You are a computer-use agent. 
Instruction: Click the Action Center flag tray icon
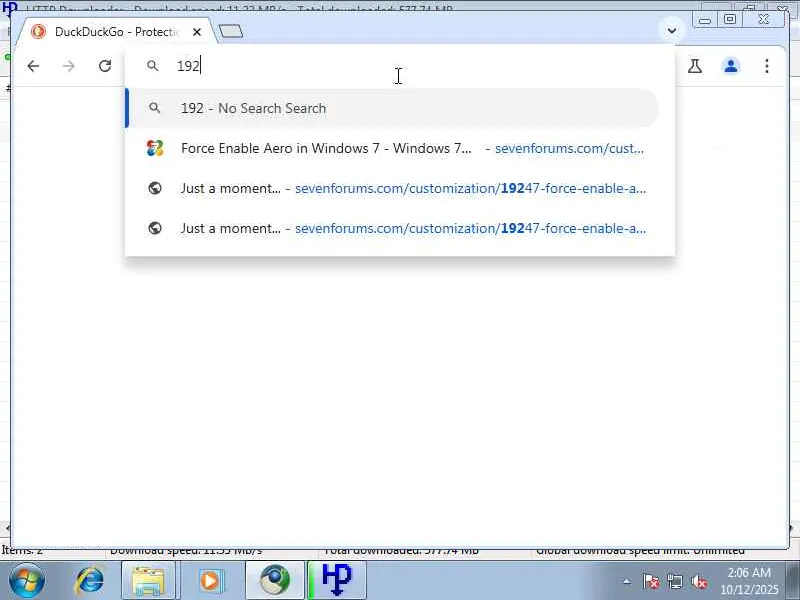point(651,582)
